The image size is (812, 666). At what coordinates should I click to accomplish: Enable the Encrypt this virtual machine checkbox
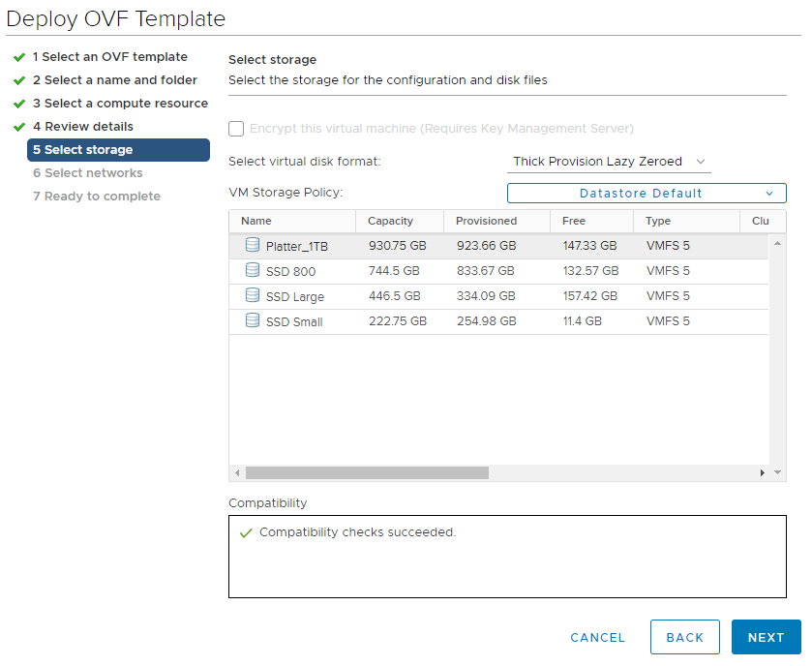236,129
